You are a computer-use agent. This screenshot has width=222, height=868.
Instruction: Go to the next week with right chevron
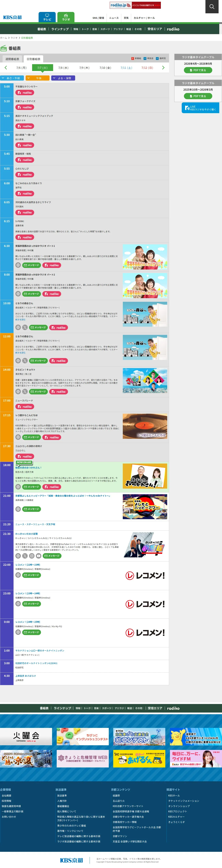163,68
